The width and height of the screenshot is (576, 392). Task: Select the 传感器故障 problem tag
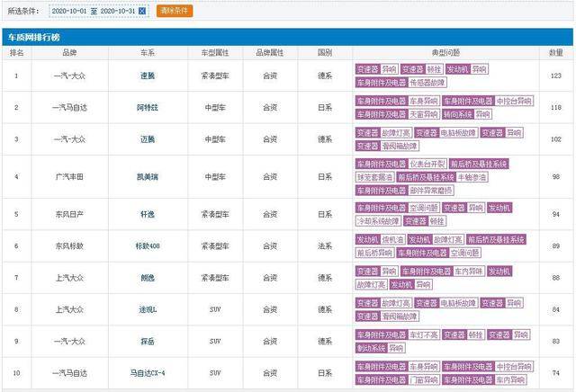[x=428, y=82]
